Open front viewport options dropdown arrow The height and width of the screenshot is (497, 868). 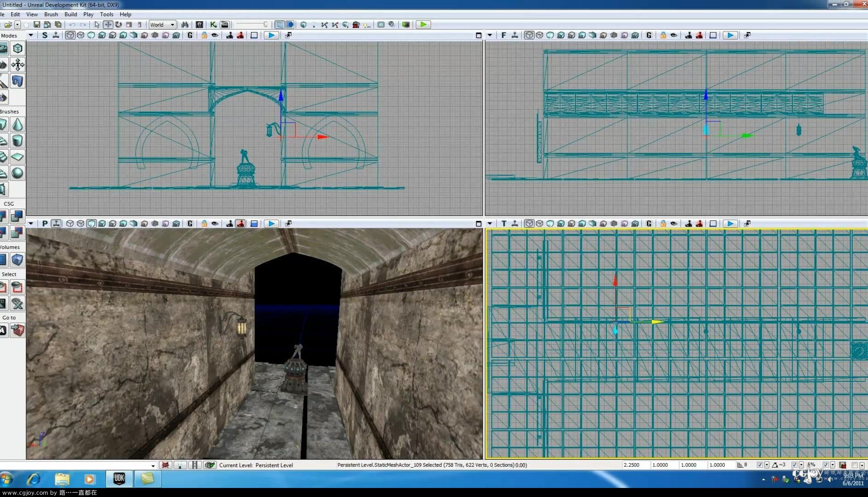click(490, 35)
